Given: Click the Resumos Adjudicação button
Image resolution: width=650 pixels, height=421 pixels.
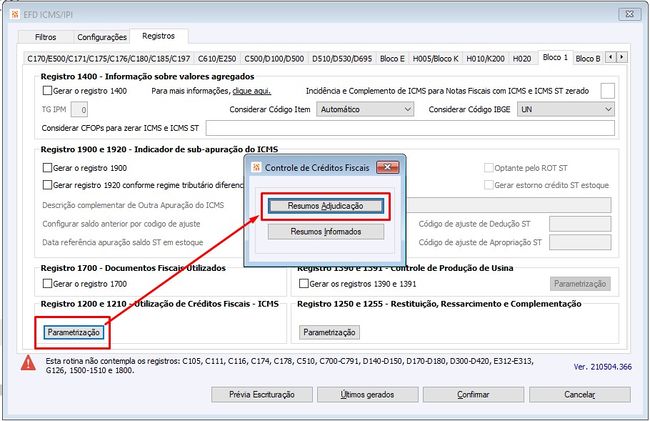Looking at the screenshot, I should click(325, 206).
